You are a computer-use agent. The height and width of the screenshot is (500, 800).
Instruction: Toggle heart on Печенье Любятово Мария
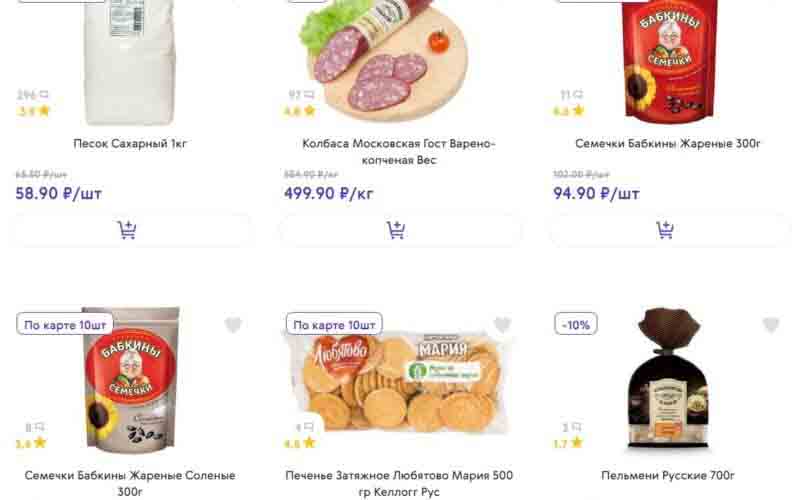click(502, 325)
